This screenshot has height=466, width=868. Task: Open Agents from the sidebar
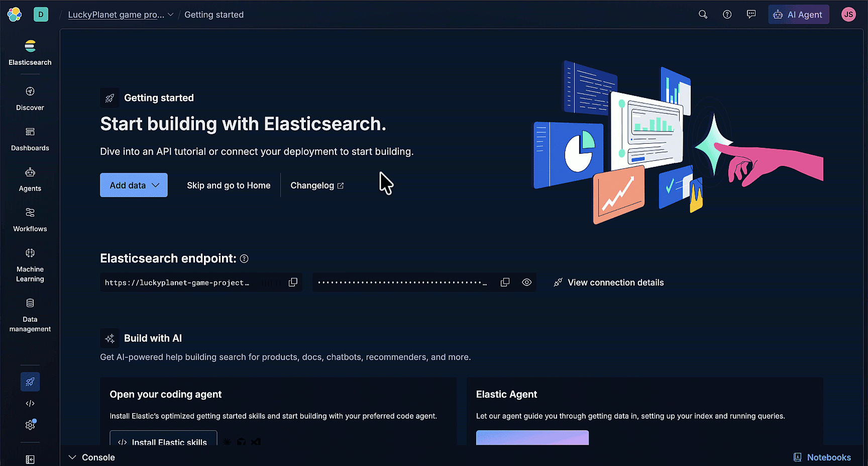(30, 179)
